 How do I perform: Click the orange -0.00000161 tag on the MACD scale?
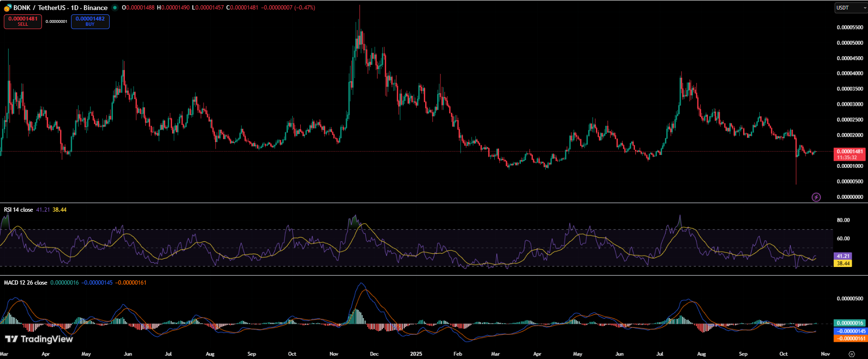851,338
